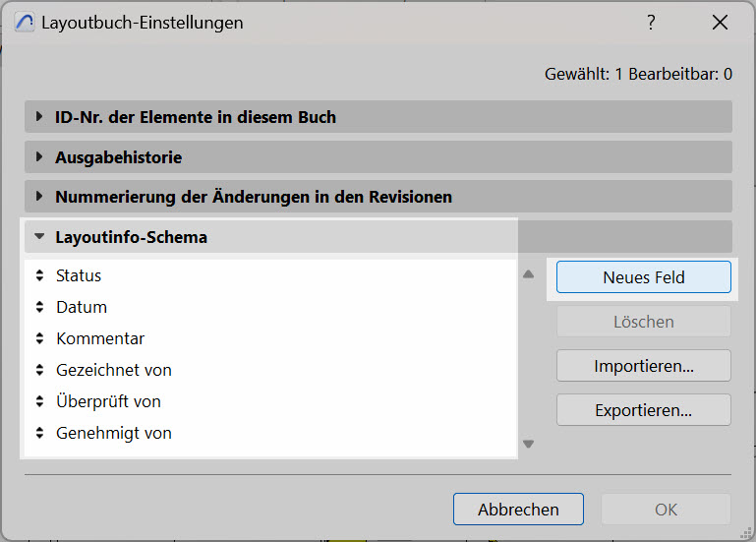756x542 pixels.
Task: Click the reorder handle beside Gezeichnet von
Action: (x=40, y=370)
